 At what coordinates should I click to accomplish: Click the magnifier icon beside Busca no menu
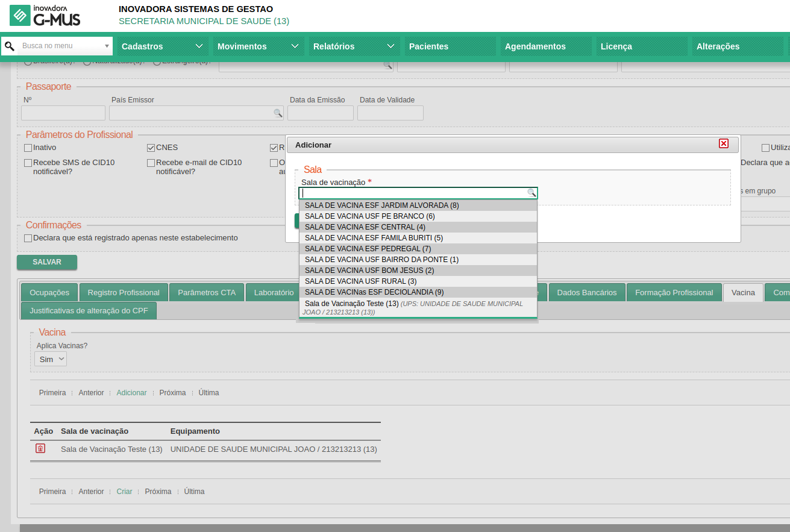coord(10,46)
